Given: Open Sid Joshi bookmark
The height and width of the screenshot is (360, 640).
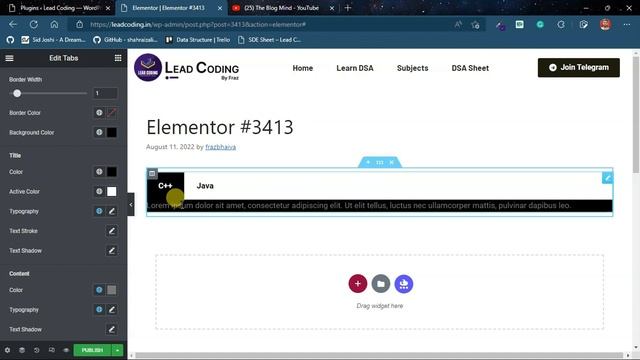Looking at the screenshot, I should click(53, 40).
